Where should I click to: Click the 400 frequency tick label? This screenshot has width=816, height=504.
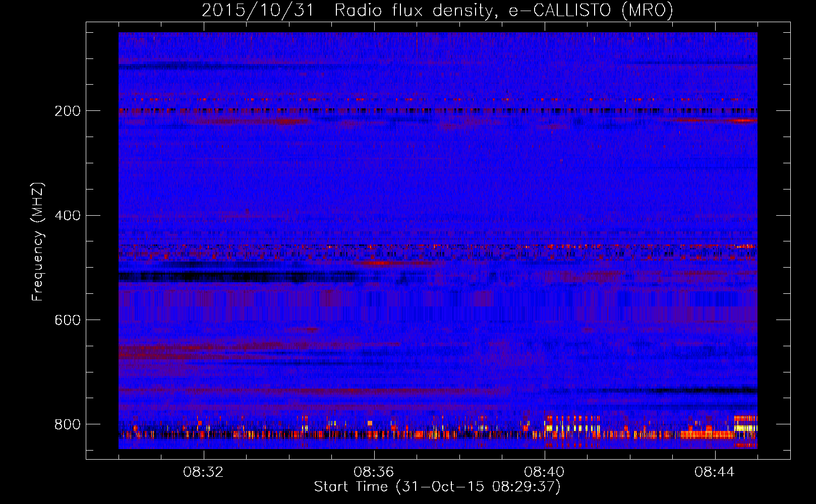coord(67,216)
